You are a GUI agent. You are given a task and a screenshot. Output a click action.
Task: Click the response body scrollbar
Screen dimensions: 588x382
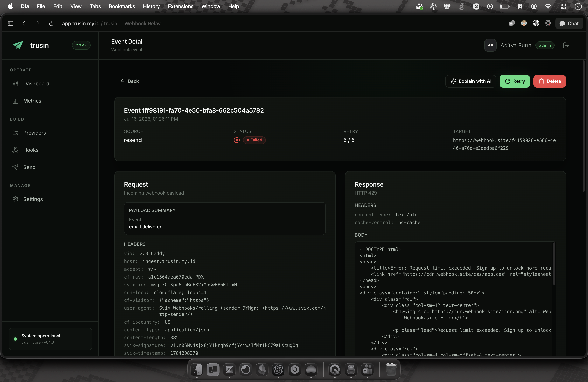(x=554, y=263)
